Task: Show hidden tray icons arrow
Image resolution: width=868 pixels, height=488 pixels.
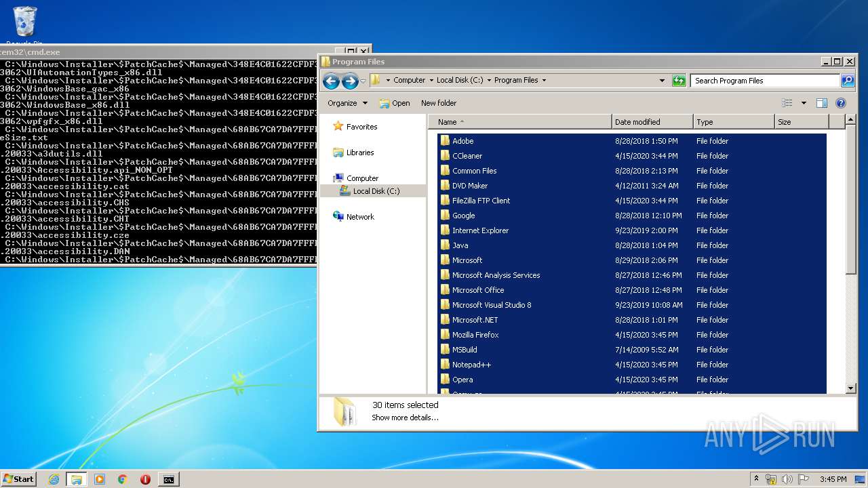Action: (756, 479)
